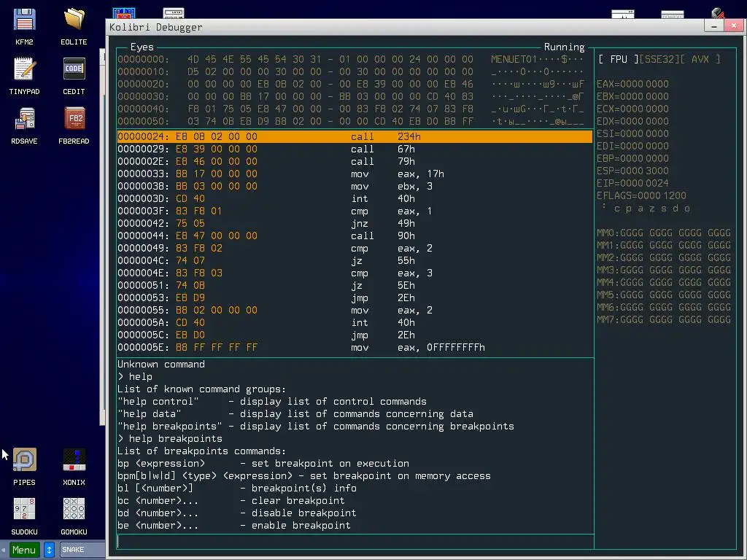Click the mov ebx, 3 instruction
Screen dimensions: 747x560
click(x=355, y=186)
